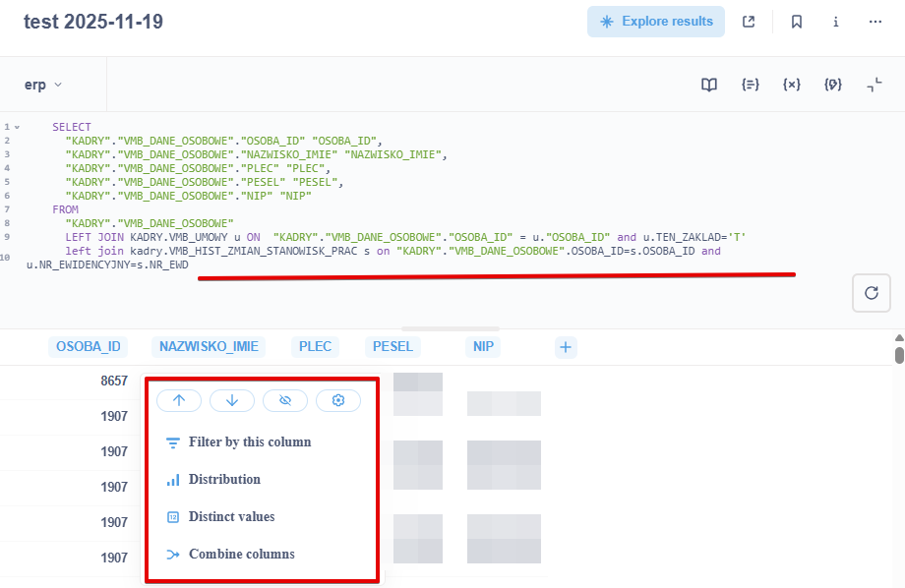Choose Distribution from column menu
Image resolution: width=905 pixels, height=588 pixels.
point(224,480)
